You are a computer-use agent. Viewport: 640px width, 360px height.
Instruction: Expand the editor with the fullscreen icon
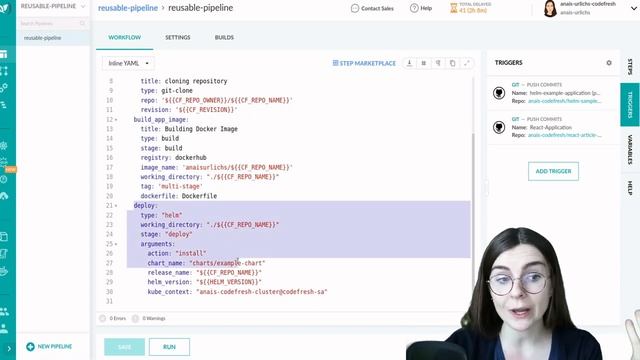point(467,63)
